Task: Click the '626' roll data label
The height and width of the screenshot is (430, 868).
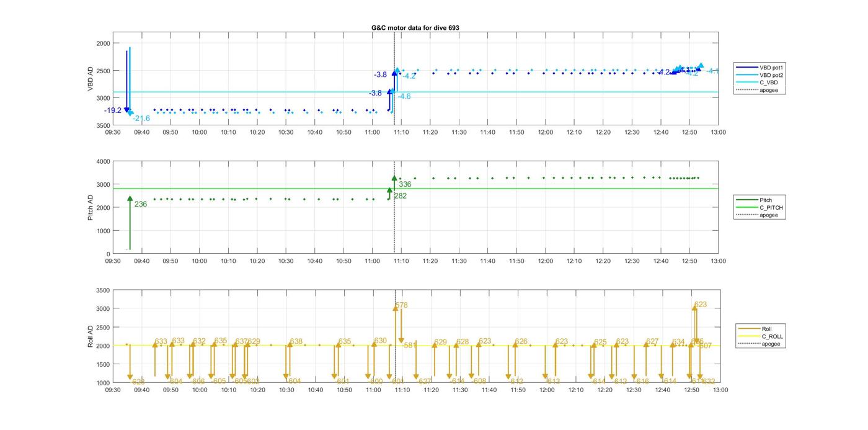Action: pyautogui.click(x=521, y=341)
